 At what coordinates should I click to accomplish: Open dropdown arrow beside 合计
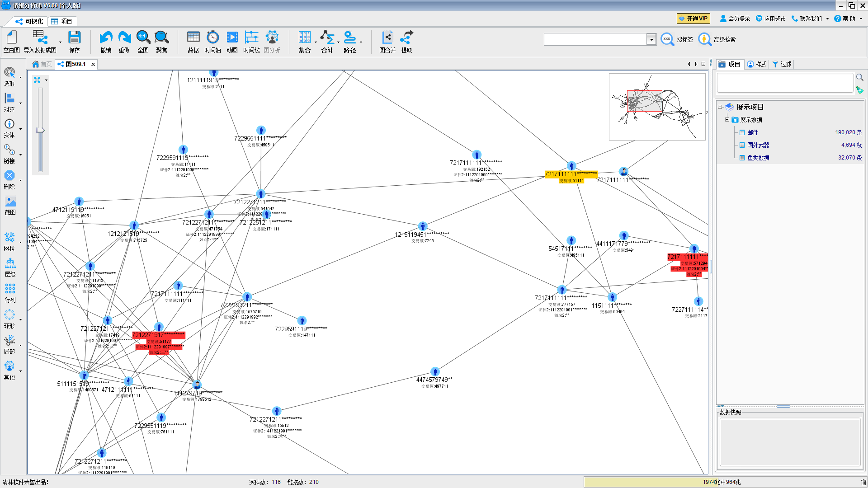point(338,42)
